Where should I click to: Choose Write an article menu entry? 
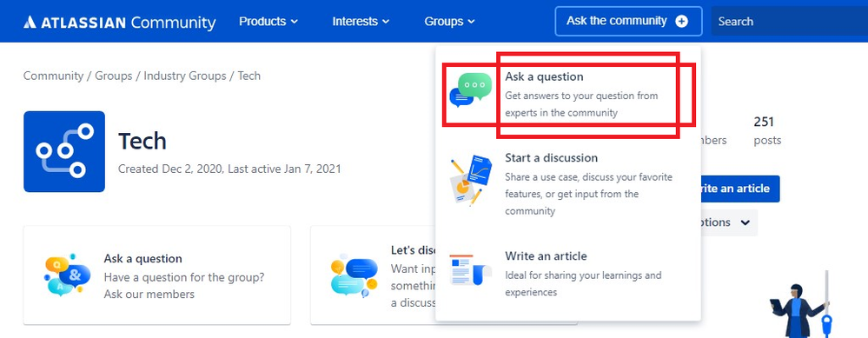click(568, 274)
